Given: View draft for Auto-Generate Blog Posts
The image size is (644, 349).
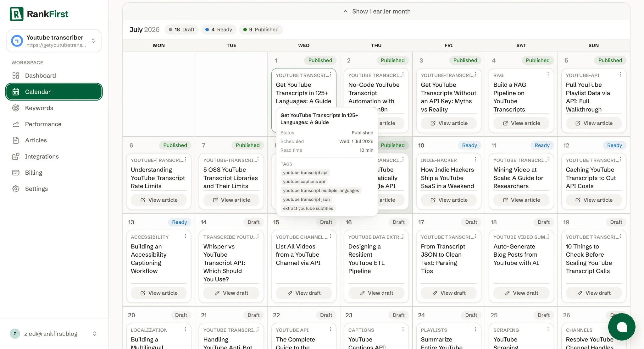Looking at the screenshot, I should tap(521, 293).
